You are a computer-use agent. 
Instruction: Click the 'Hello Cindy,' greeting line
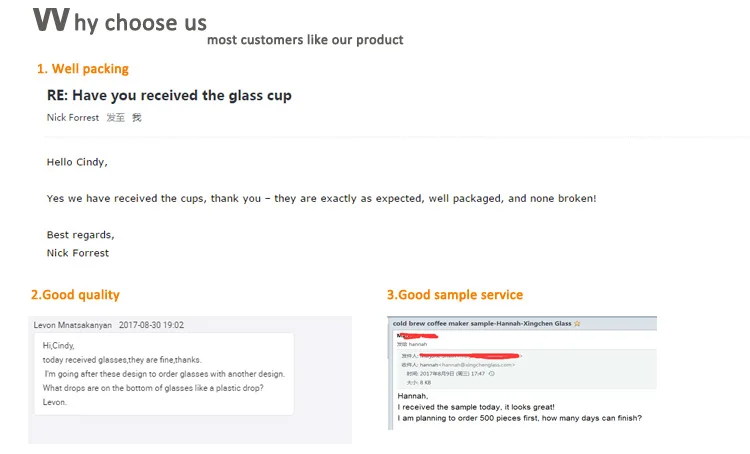(x=77, y=162)
